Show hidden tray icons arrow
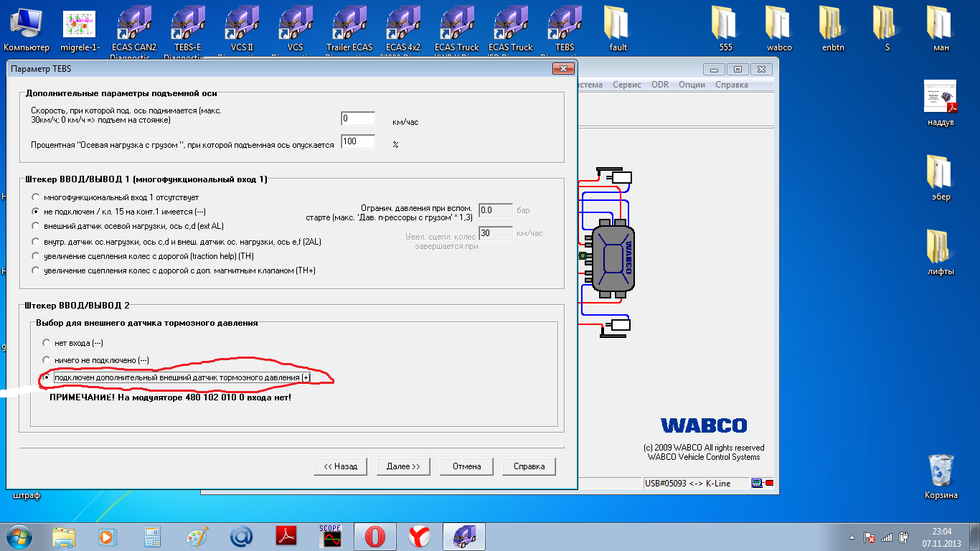Image resolution: width=980 pixels, height=551 pixels. point(851,537)
